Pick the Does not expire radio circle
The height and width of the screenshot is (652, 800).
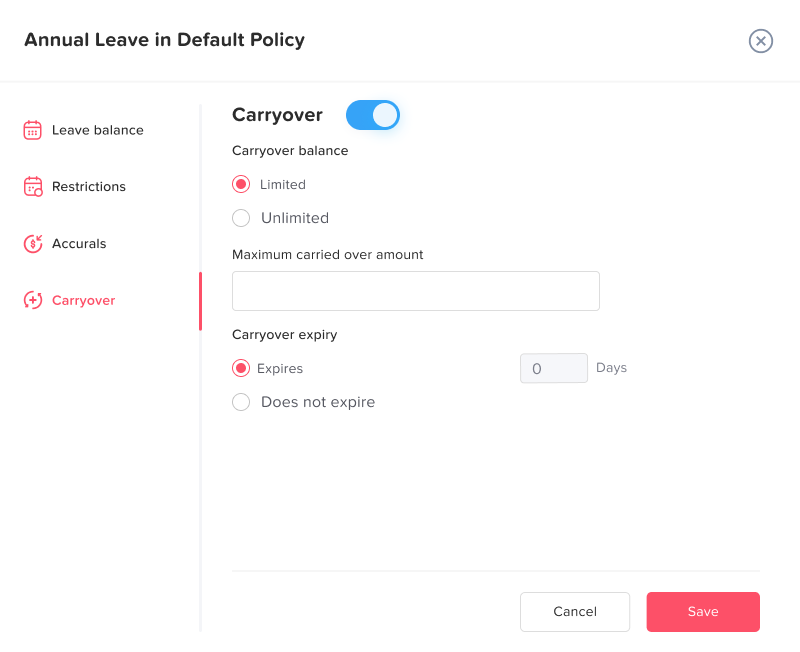coord(241,402)
